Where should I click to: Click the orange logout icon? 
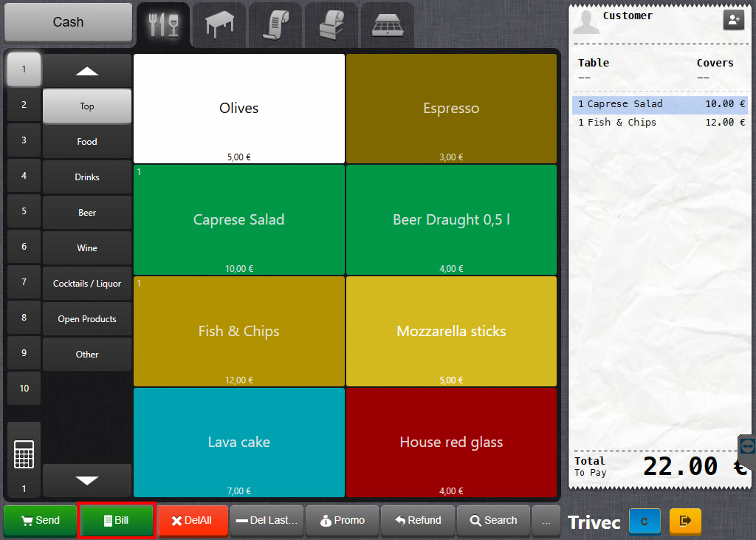(685, 522)
